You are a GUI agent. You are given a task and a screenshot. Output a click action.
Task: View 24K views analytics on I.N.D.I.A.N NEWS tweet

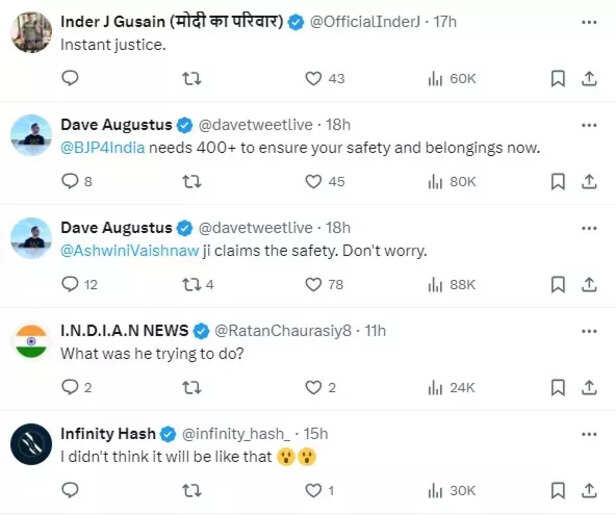451,387
